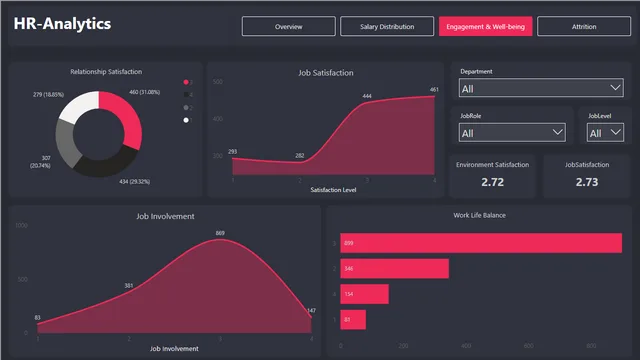This screenshot has height=360, width=640.
Task: Click the HR-Analytics dashboard title
Action: click(x=62, y=24)
